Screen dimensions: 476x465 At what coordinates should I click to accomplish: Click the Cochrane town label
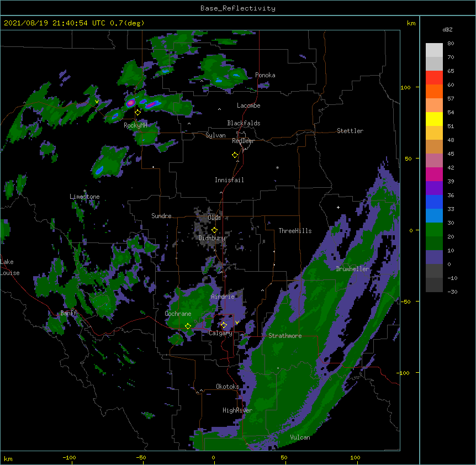178,314
